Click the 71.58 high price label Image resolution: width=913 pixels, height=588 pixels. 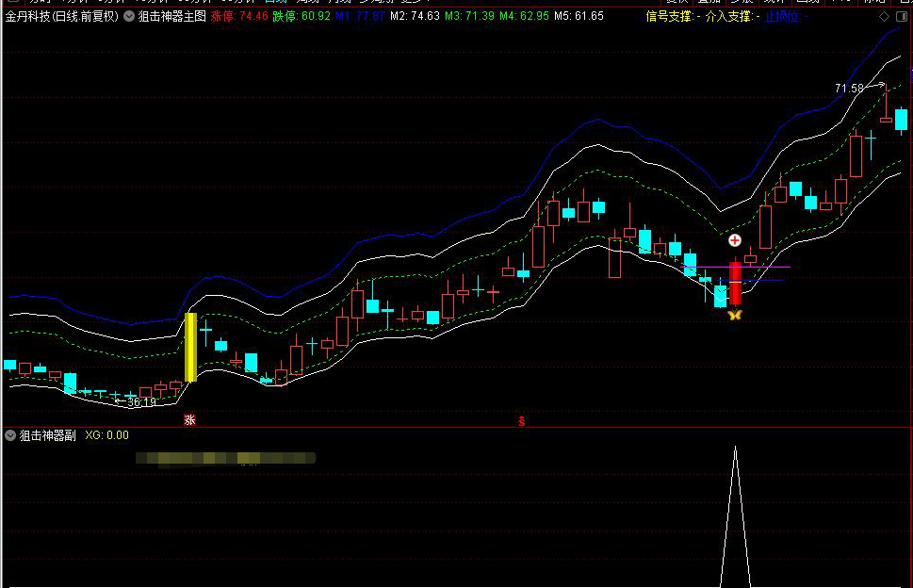[849, 89]
